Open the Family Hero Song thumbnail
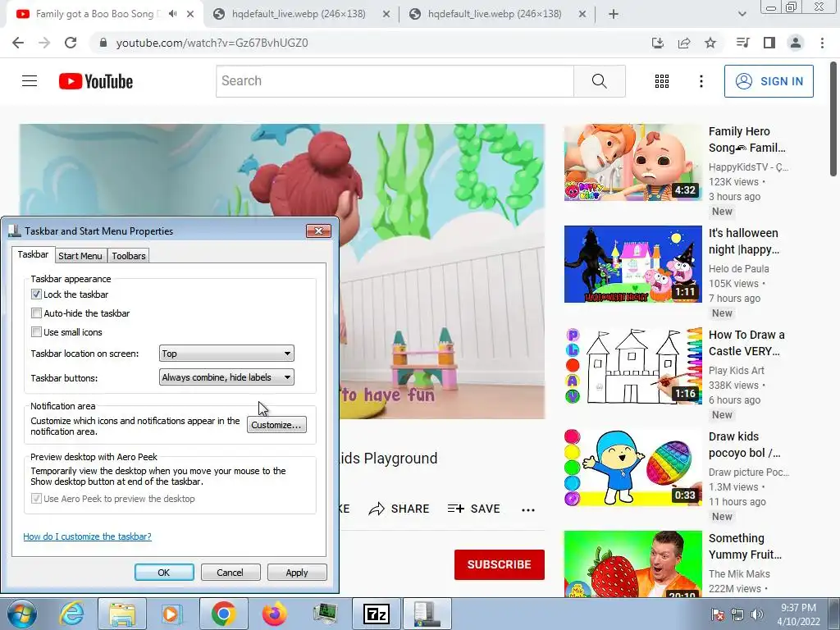This screenshot has height=630, width=840. click(632, 163)
